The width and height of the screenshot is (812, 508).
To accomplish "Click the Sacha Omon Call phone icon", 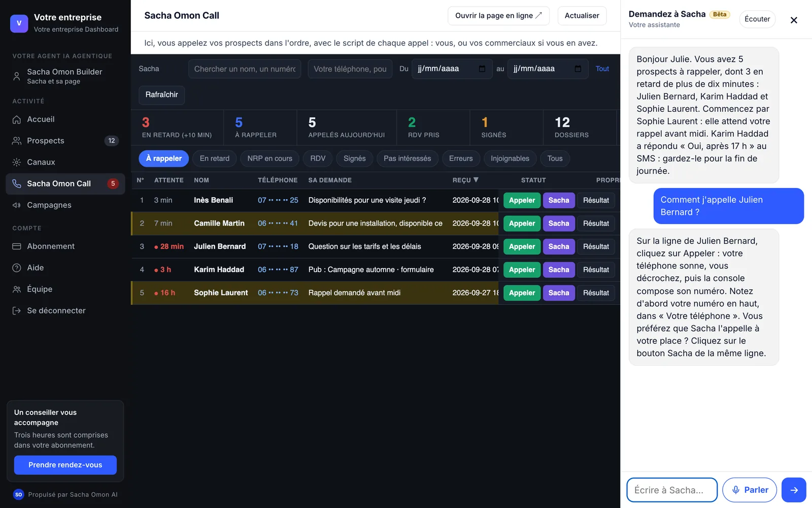I will pyautogui.click(x=17, y=183).
